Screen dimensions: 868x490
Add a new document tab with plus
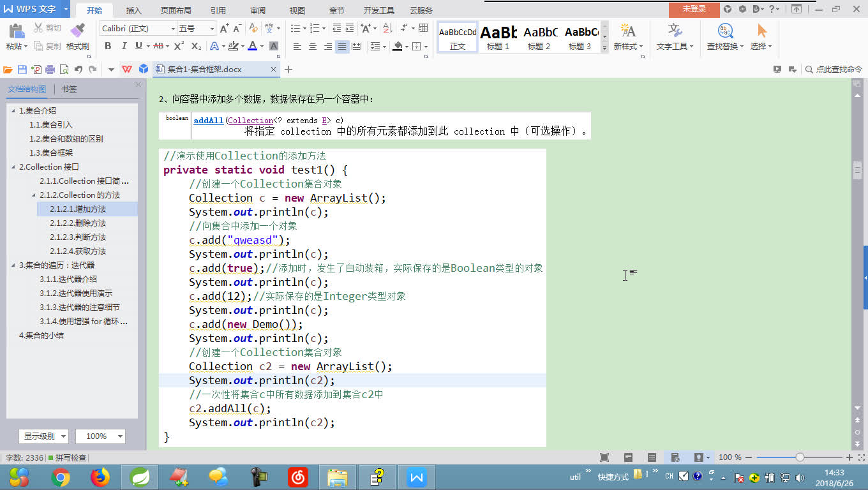tap(288, 70)
